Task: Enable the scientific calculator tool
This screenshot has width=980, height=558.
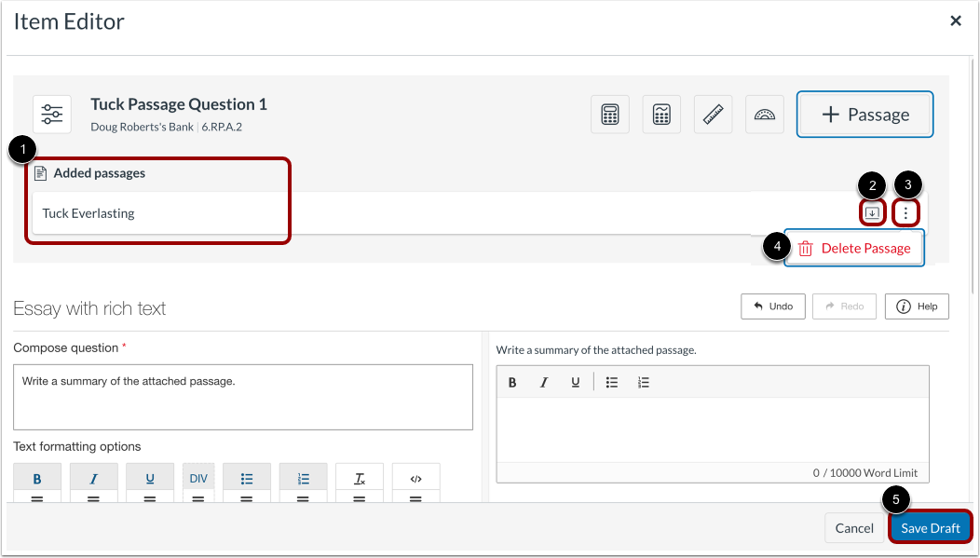Action: point(661,115)
